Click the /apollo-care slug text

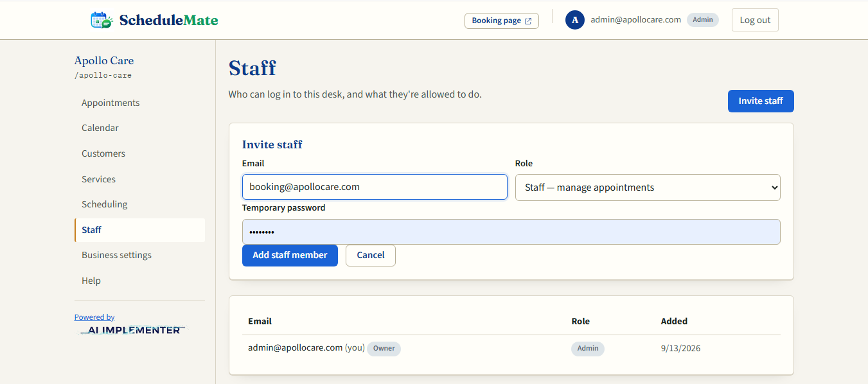(x=103, y=75)
